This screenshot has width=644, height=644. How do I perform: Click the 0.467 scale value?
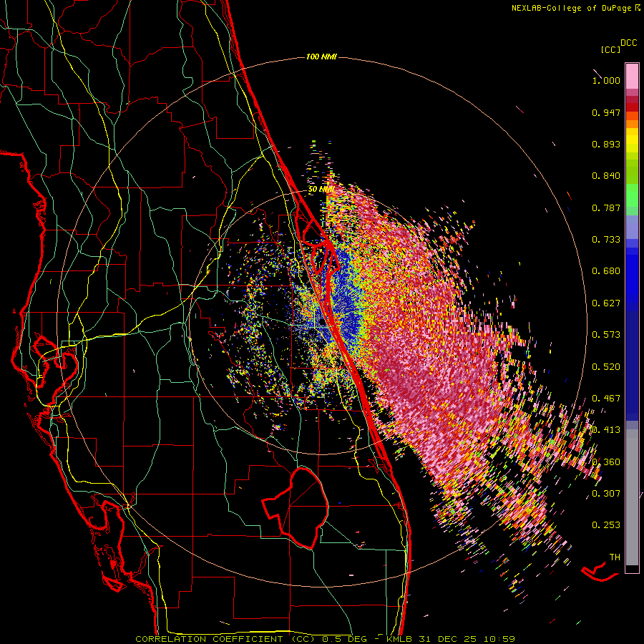(606, 398)
